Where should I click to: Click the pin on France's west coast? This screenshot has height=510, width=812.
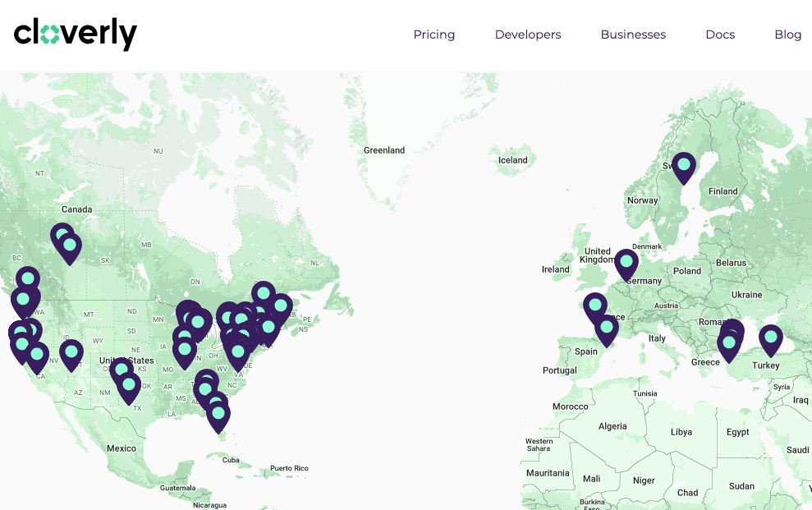point(595,307)
